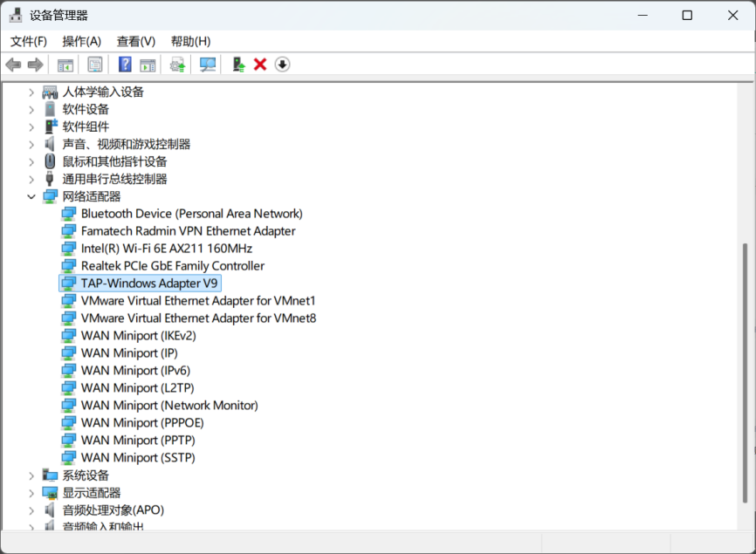The height and width of the screenshot is (554, 756).
Task: Minimize the 设备管理器 window
Action: 643,16
